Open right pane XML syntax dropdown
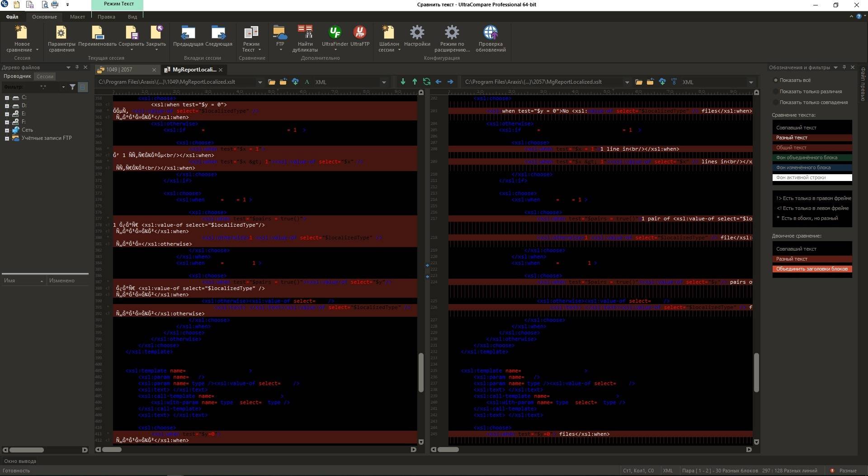This screenshot has height=476, width=868. [x=751, y=82]
